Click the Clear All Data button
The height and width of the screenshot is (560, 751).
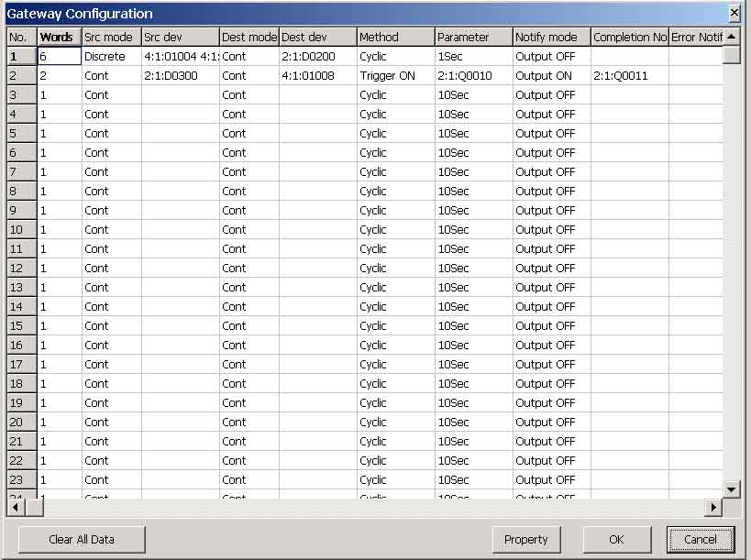82,540
